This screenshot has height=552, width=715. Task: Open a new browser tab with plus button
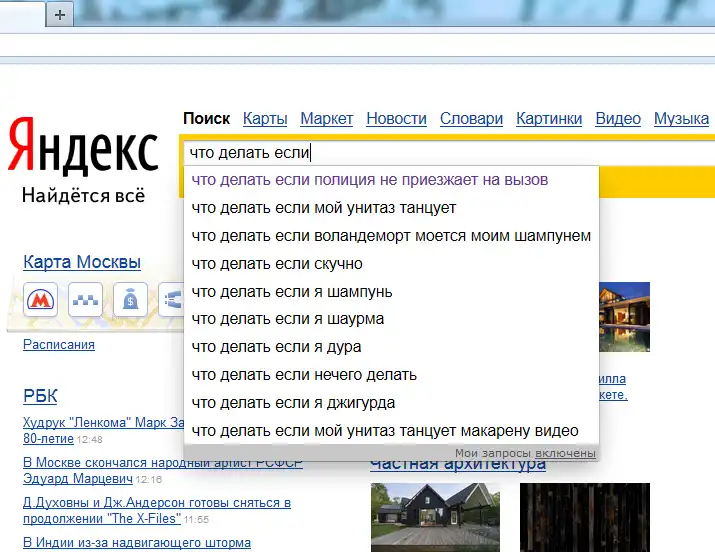coord(61,14)
